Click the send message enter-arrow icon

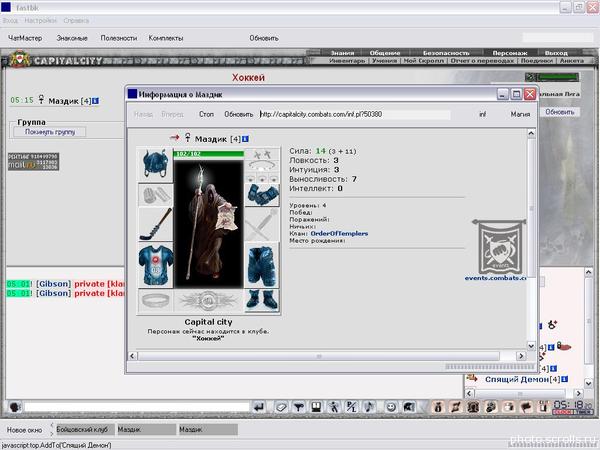click(x=259, y=407)
